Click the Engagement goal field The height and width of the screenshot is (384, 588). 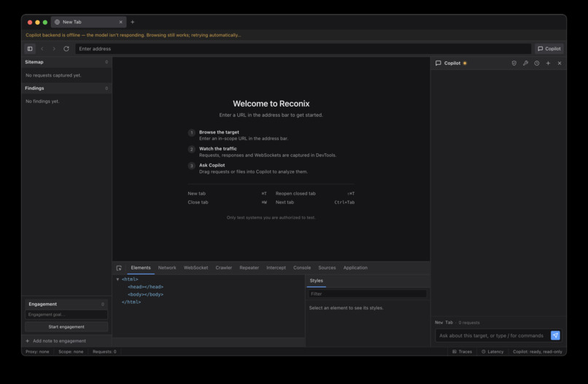[x=66, y=315]
